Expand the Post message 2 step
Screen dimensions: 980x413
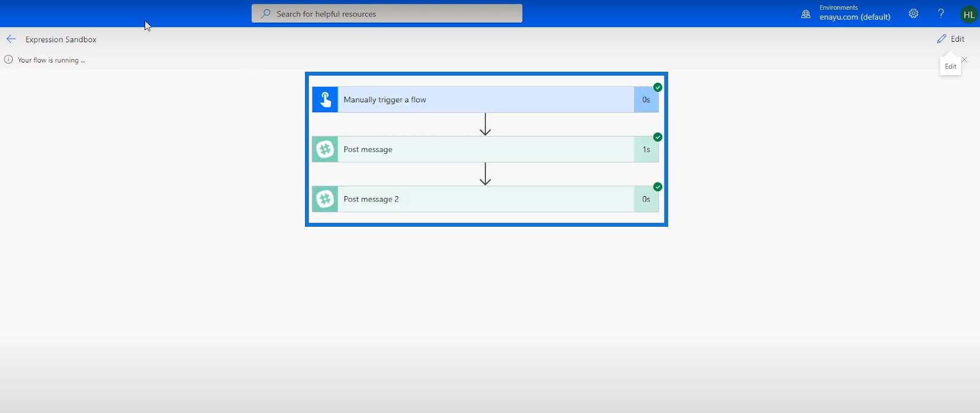485,199
